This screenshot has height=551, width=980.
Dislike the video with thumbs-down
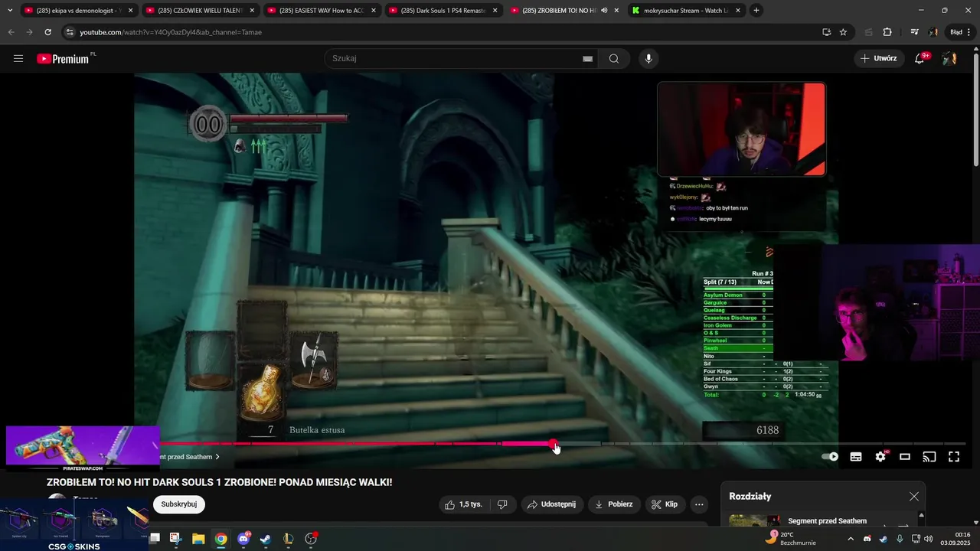(503, 504)
